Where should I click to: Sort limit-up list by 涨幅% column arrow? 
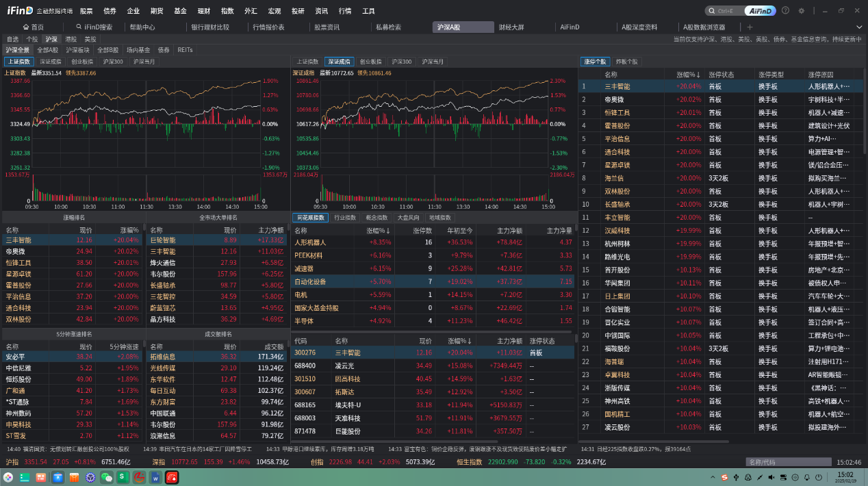coord(698,74)
